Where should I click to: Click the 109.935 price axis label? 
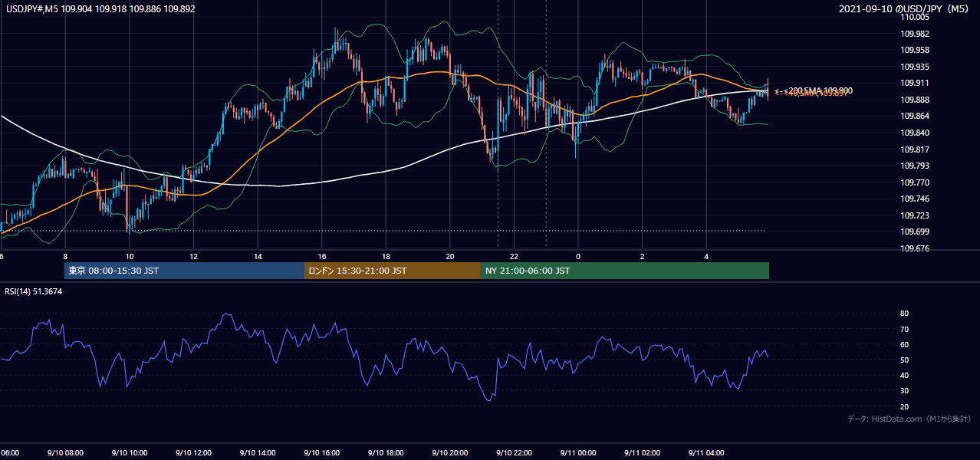coord(915,67)
